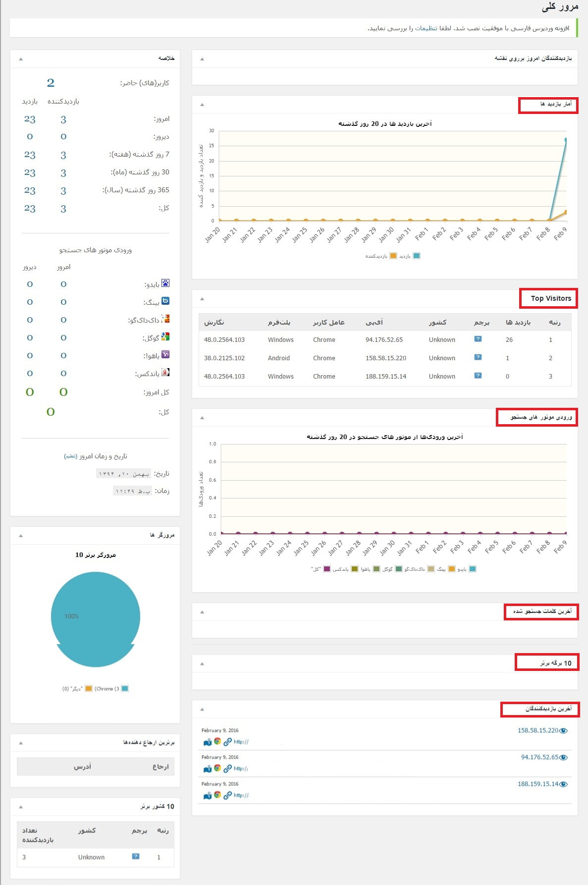Open the http:// referrer link for visitor 94.176.52.65
This screenshot has width=588, height=885.
(x=241, y=769)
